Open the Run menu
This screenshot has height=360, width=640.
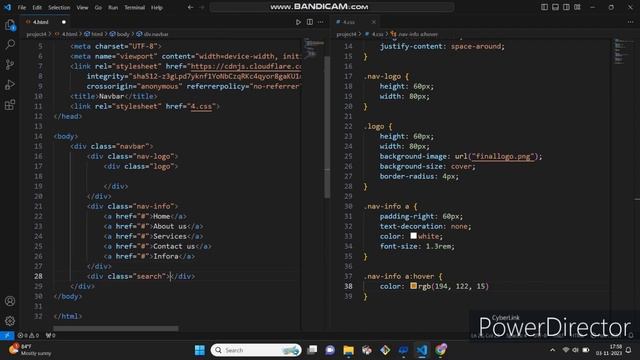coord(113,7)
